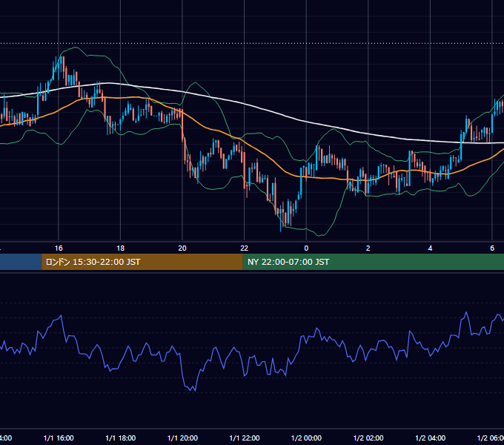This screenshot has height=445, width=504.
Task: Click the '1/1 20:00' date label
Action: pyautogui.click(x=182, y=438)
